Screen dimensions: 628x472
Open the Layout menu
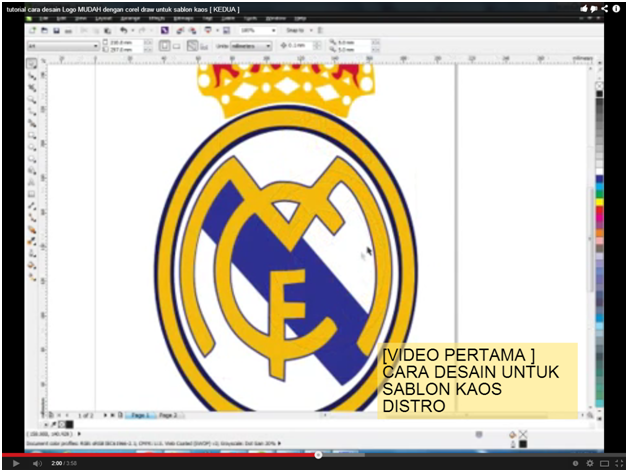point(104,18)
